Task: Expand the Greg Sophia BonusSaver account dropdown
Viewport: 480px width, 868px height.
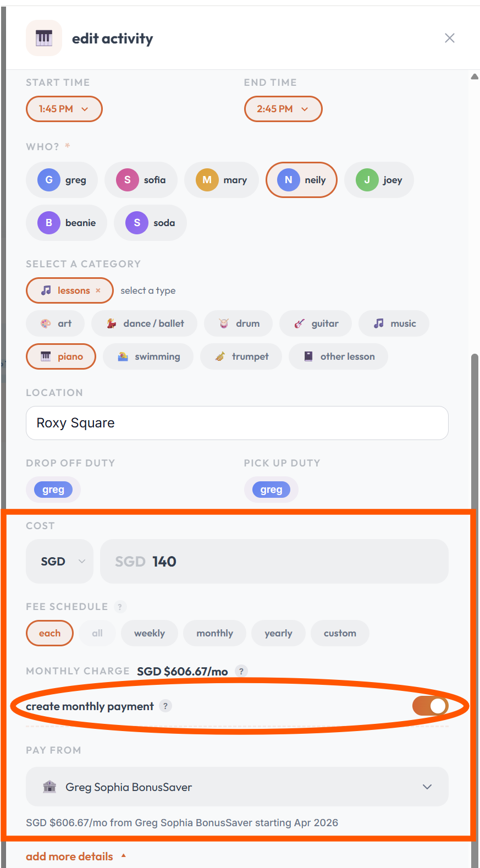Action: [237, 787]
